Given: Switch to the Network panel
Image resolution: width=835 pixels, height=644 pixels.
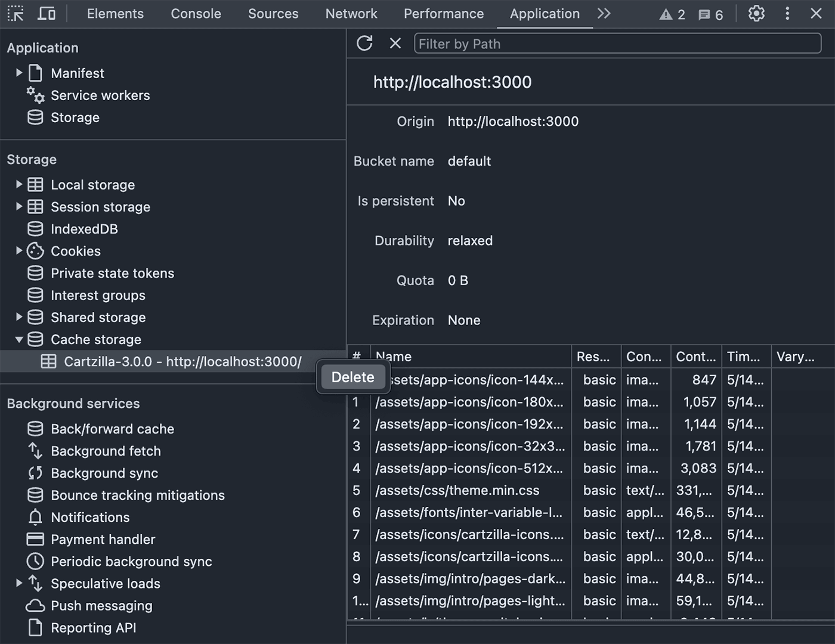Looking at the screenshot, I should pyautogui.click(x=351, y=13).
